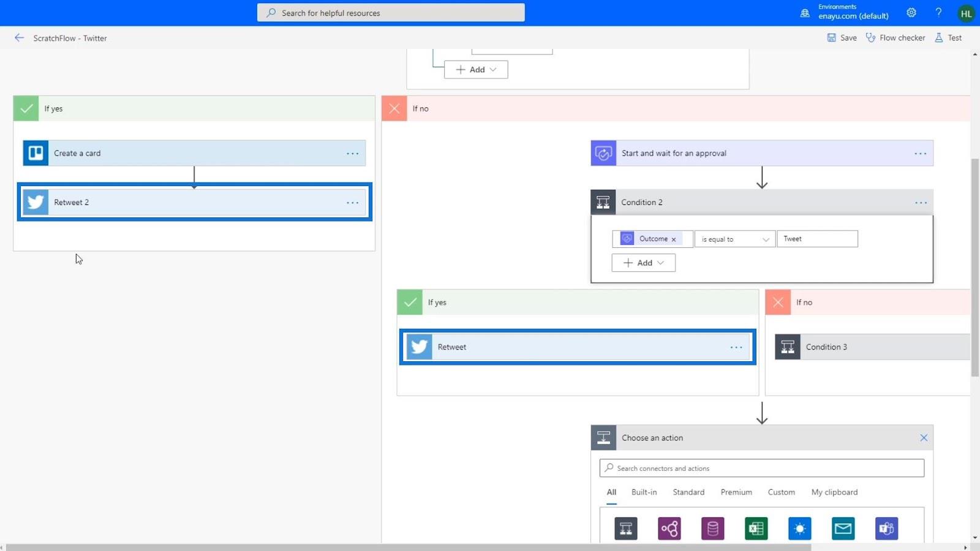Switch to the Premium connectors tab

tap(736, 492)
